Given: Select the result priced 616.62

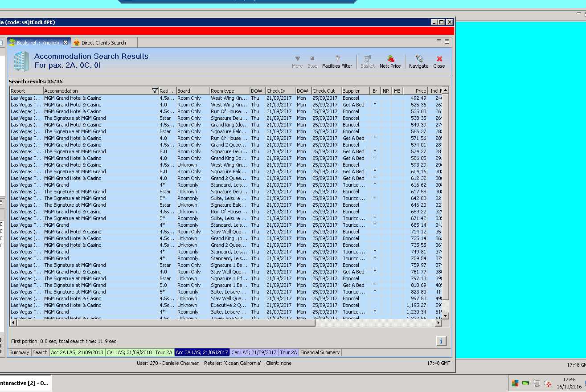Looking at the screenshot, I should click(x=226, y=185).
